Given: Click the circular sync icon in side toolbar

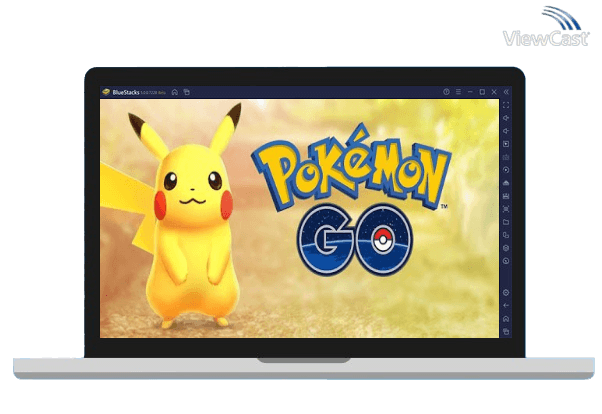Looking at the screenshot, I should pos(506,170).
